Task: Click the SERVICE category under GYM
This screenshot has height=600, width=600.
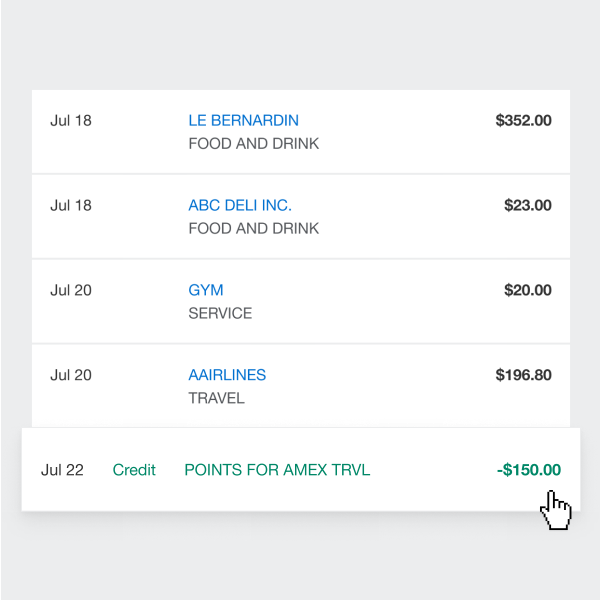Action: (220, 313)
